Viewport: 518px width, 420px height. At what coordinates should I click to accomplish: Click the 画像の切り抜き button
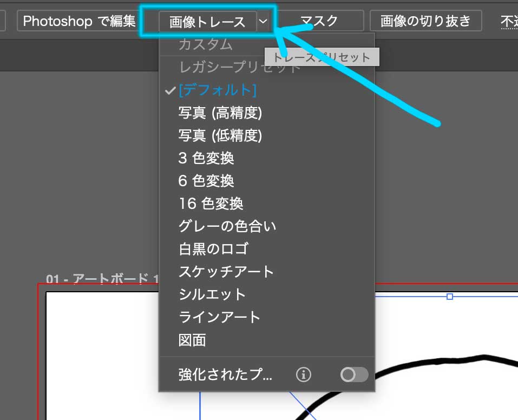point(425,21)
